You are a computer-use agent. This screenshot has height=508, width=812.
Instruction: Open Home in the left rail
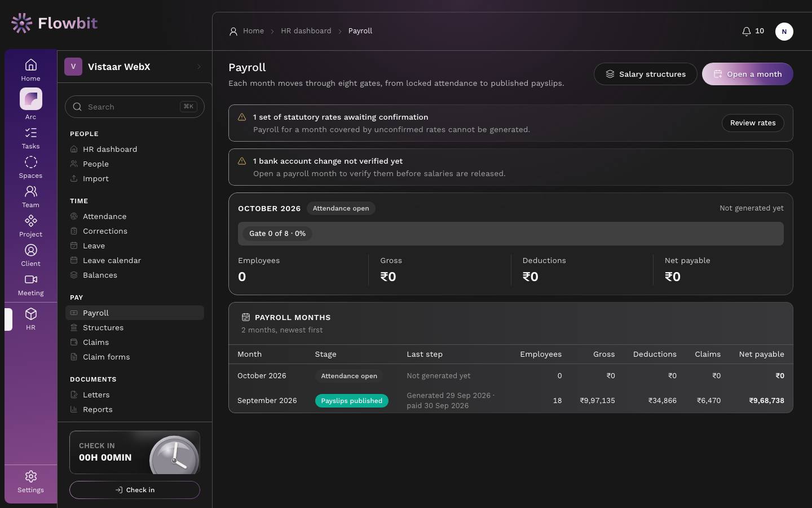(30, 70)
